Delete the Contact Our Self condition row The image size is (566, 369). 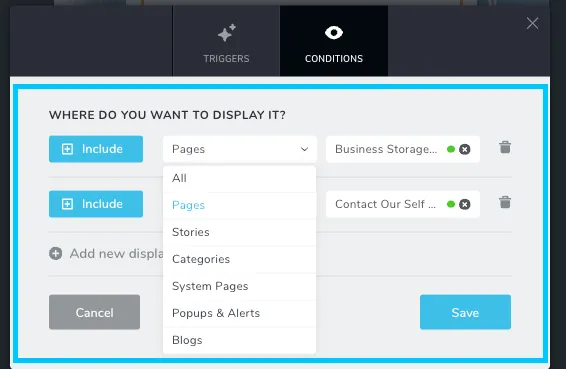[x=505, y=202]
